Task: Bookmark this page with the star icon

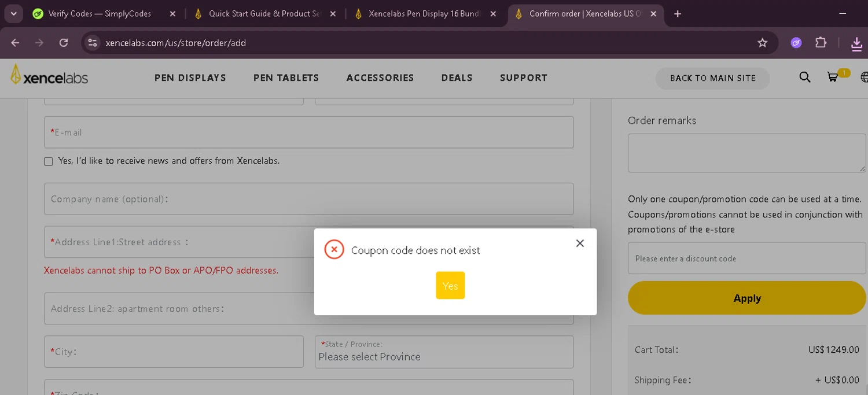Action: point(763,43)
